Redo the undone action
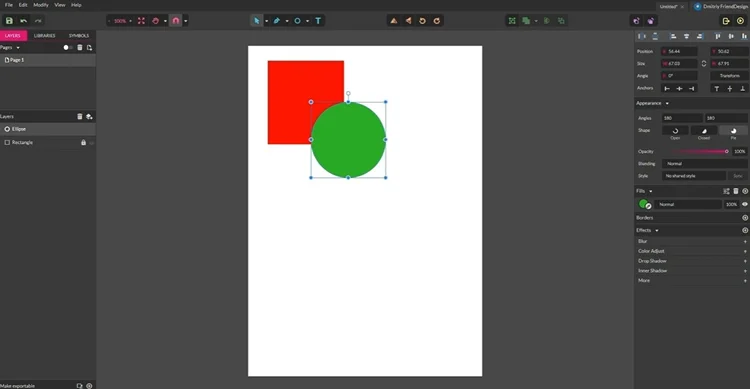 click(38, 21)
